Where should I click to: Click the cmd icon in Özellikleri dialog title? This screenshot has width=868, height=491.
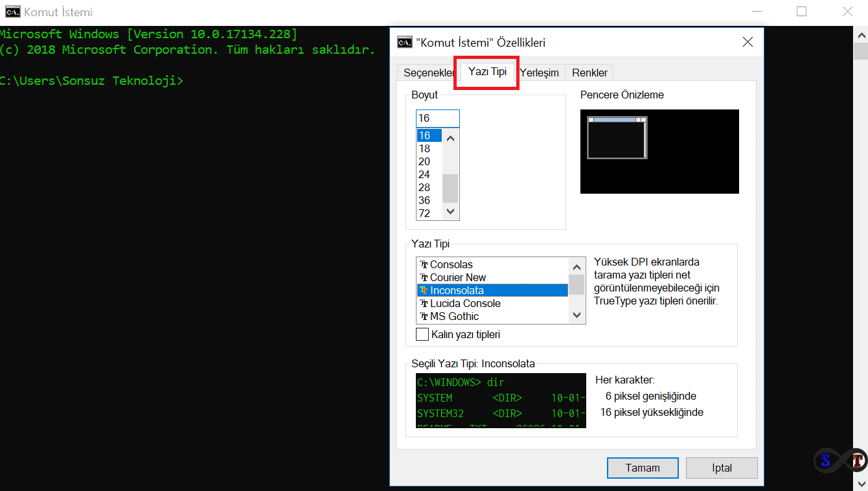coord(404,43)
